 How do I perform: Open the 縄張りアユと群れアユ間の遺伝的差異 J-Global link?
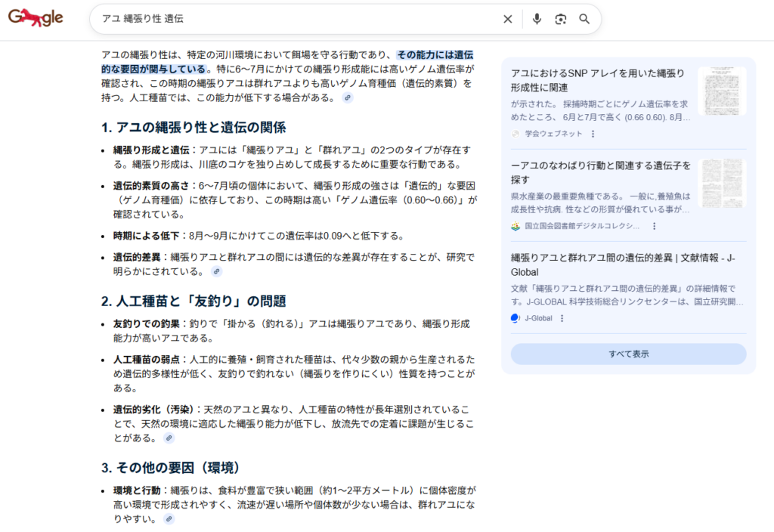tap(623, 264)
